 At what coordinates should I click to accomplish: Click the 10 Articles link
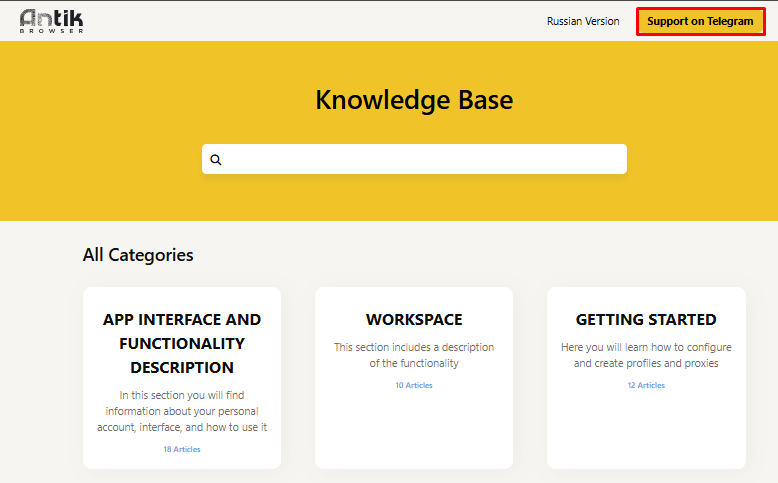(x=414, y=385)
